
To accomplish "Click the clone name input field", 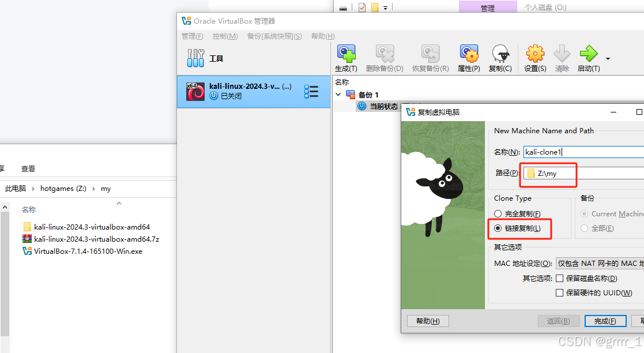I will point(583,152).
